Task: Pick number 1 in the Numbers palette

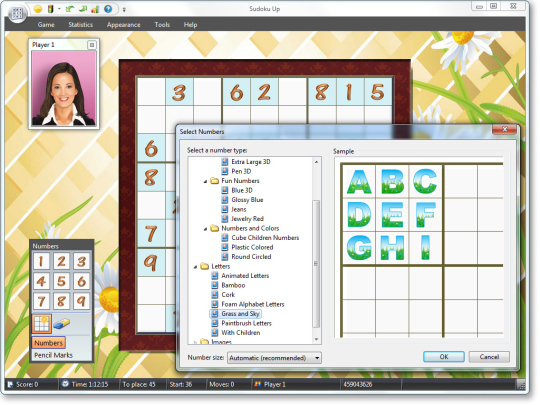Action: tap(41, 261)
